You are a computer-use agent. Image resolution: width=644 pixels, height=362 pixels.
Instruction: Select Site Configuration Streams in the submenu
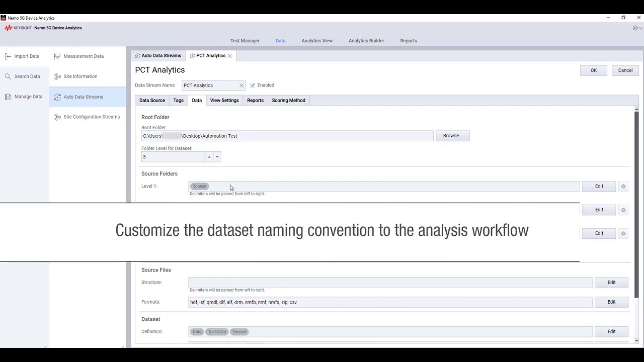pos(87,117)
